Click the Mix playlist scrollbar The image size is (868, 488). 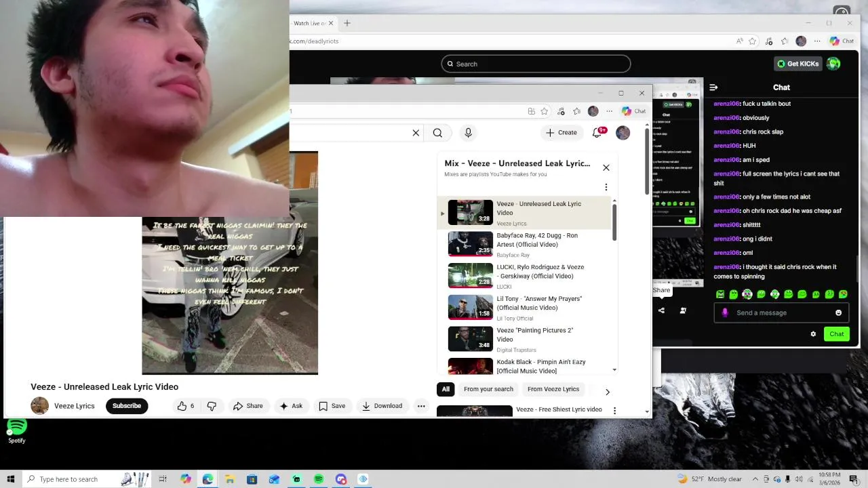[x=614, y=222]
